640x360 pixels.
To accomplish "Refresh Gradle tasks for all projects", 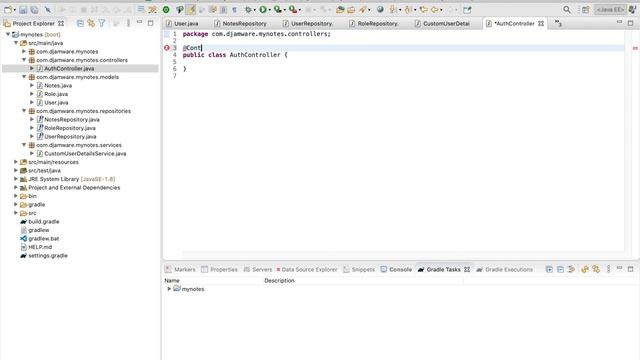I will tap(585, 269).
